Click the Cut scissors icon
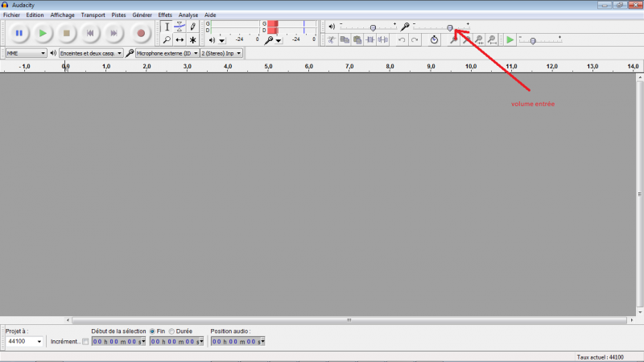The width and height of the screenshot is (644, 362). [x=332, y=39]
